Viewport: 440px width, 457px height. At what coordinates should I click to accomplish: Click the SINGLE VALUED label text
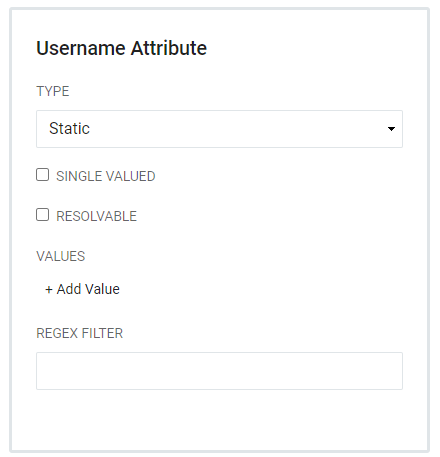click(x=106, y=176)
